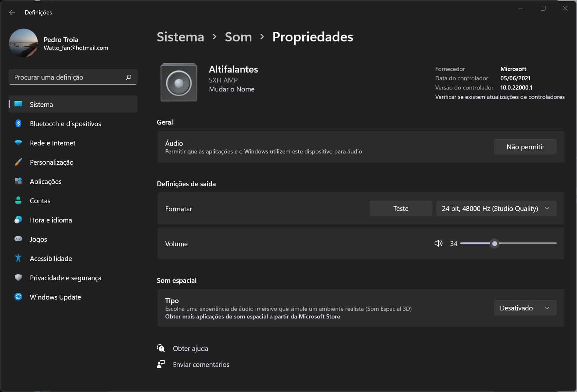The width and height of the screenshot is (577, 392).
Task: Click the Altifalantes speaker device icon
Action: pyautogui.click(x=179, y=83)
